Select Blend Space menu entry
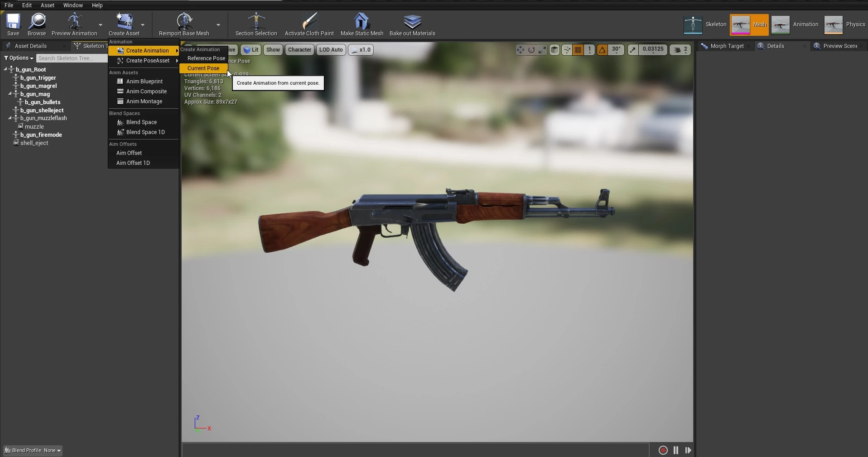The width and height of the screenshot is (868, 457). (x=144, y=122)
